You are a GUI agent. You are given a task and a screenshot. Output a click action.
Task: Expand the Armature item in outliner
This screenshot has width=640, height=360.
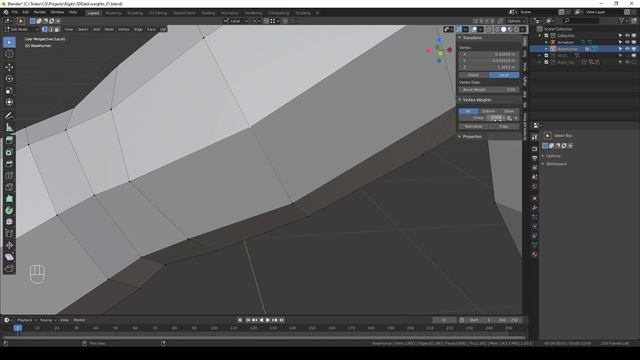(547, 42)
